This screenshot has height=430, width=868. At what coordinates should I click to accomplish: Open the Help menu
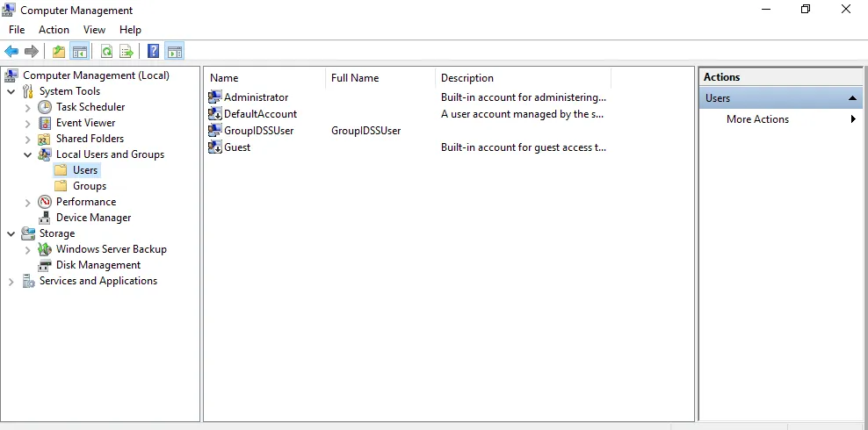(130, 30)
